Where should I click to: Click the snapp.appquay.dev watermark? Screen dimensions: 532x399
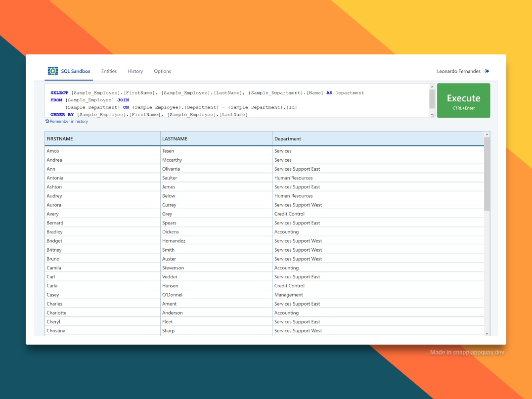point(467,353)
